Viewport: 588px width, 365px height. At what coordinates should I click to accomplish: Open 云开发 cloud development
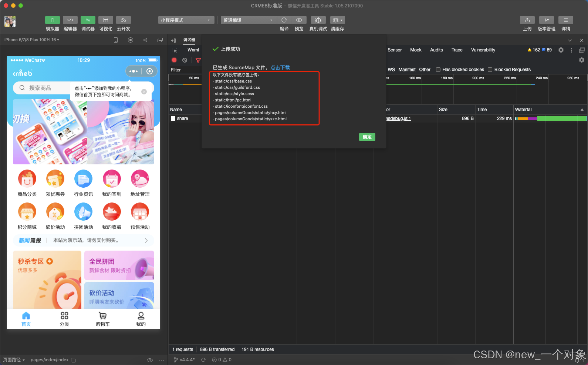pos(124,20)
